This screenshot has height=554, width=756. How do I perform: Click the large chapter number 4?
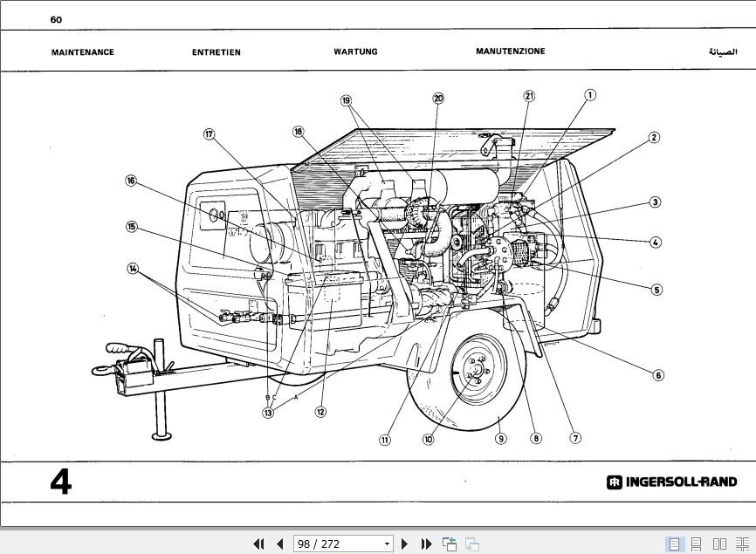click(59, 482)
